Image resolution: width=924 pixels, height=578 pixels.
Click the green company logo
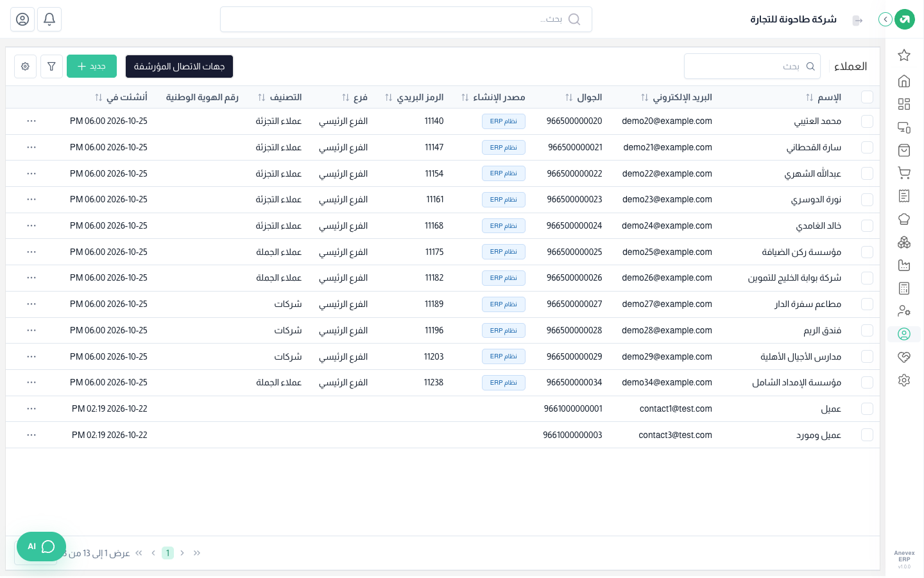(905, 19)
